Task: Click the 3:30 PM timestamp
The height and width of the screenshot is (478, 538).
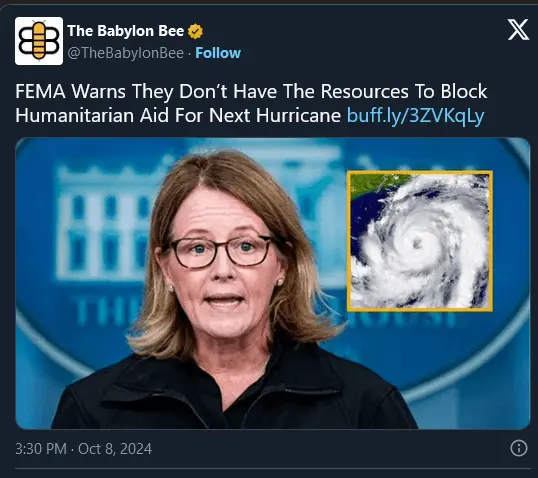Action: tap(41, 449)
